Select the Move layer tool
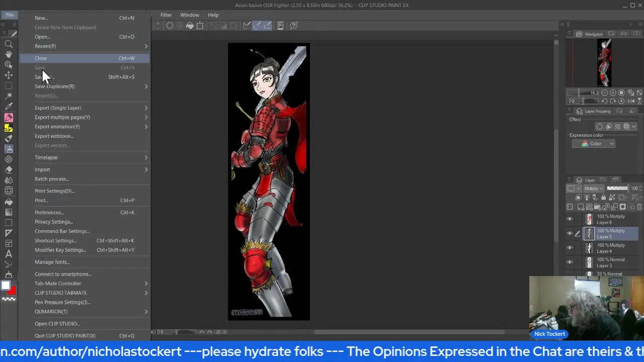Screen dimensions: 644x362 (9, 75)
